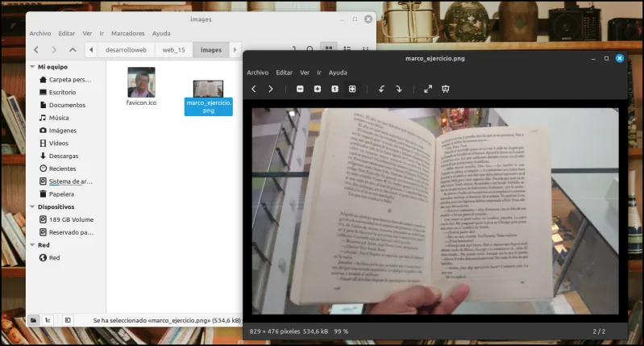Screen dimensions: 644x346
Task: Select the favicon.ico thumbnail
Action: coord(141,82)
